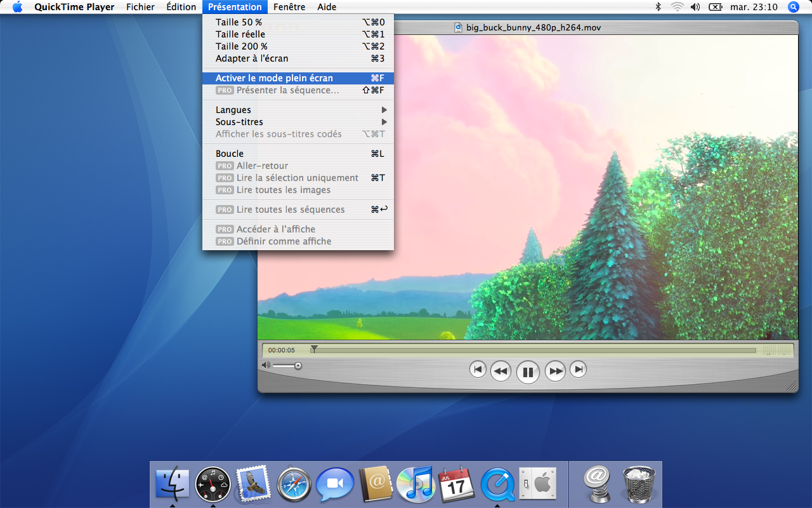Click Présenter la séquence… menu item

click(298, 90)
